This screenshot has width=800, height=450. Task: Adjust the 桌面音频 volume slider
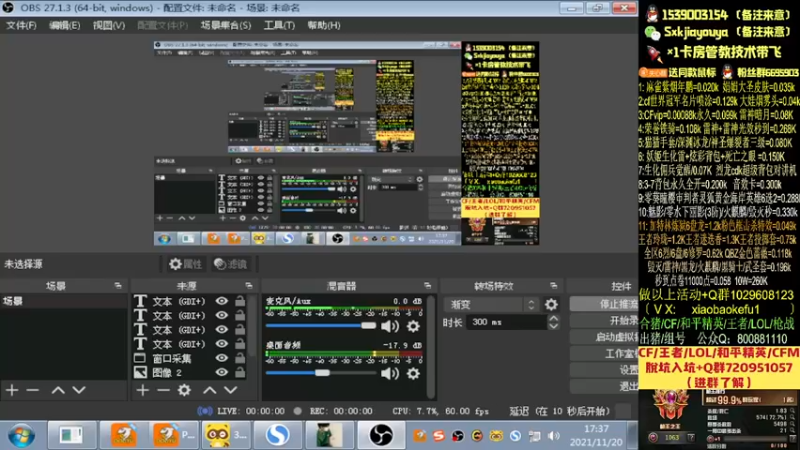point(320,373)
